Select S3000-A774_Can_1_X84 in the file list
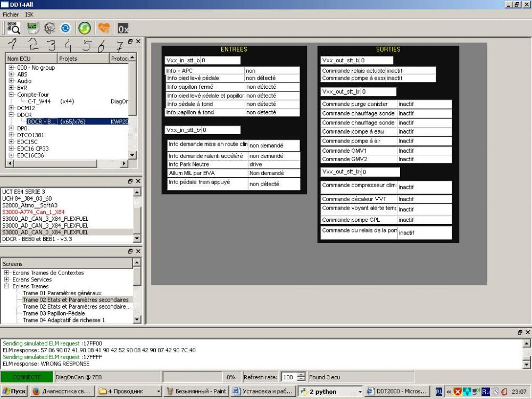The width and height of the screenshot is (532, 399). (33, 212)
